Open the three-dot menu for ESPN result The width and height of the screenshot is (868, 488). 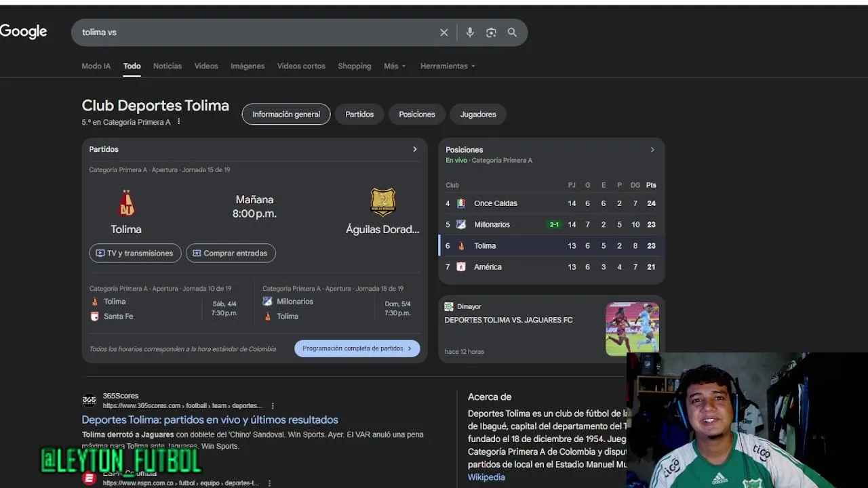(x=269, y=483)
